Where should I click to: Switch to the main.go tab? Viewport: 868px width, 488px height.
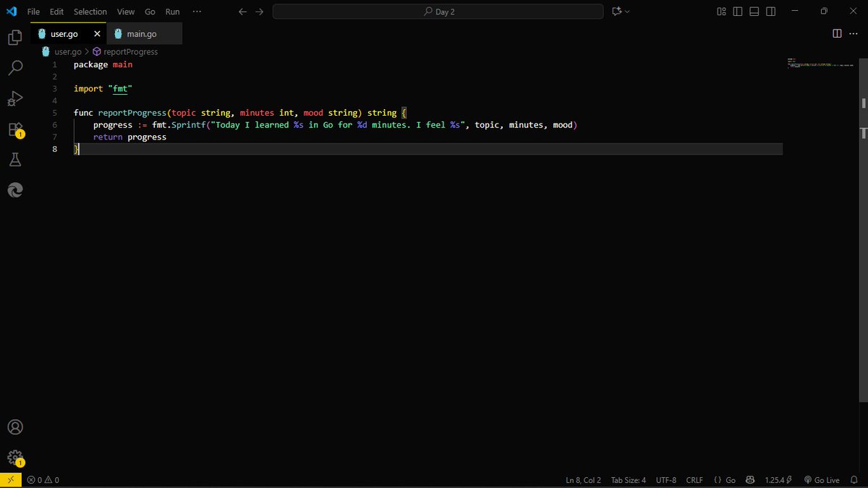[142, 33]
